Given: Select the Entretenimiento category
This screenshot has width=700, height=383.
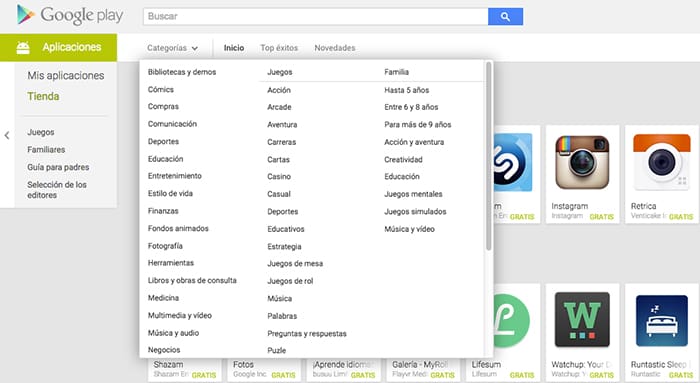Looking at the screenshot, I should tap(175, 176).
